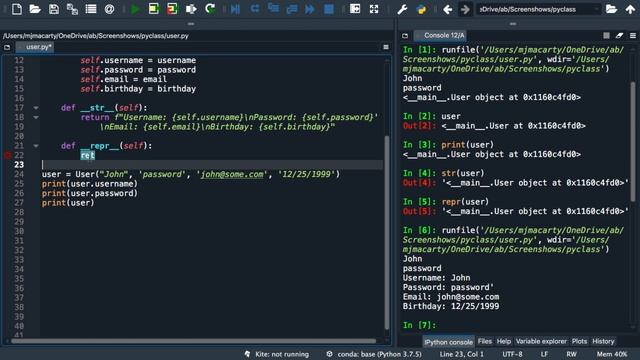
Task: Open a file with the folder icon
Action: [x=35, y=9]
